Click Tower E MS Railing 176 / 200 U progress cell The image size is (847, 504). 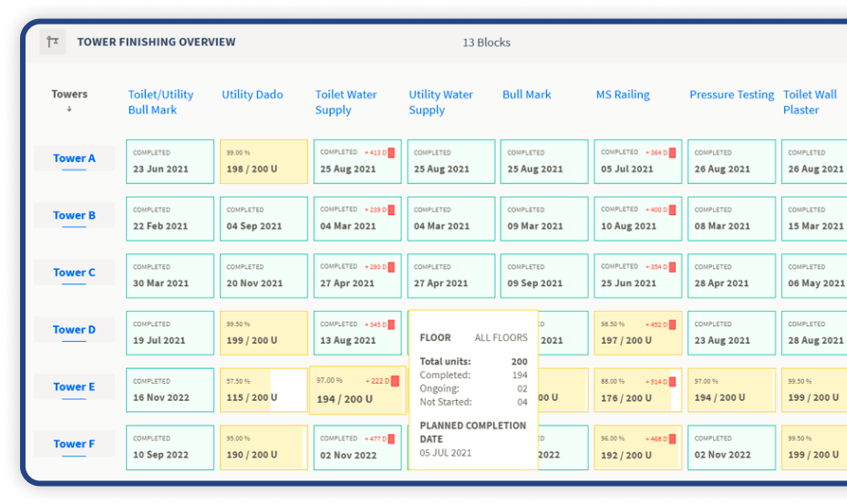tap(637, 390)
